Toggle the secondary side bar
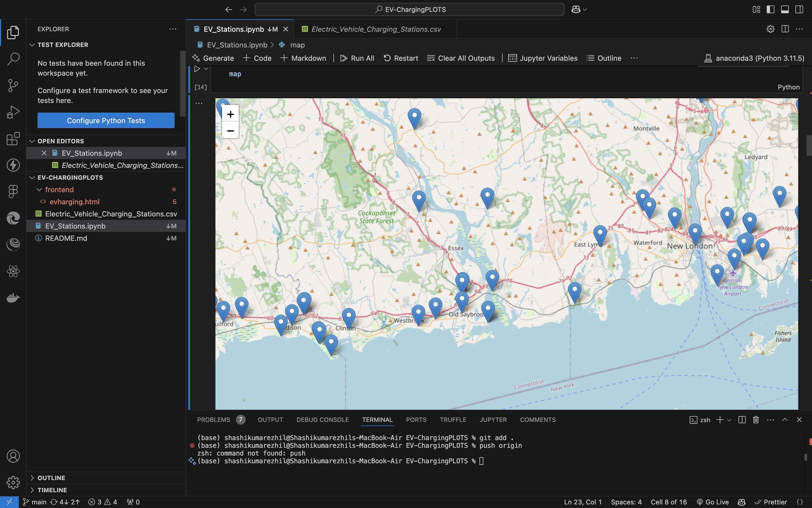 point(800,9)
